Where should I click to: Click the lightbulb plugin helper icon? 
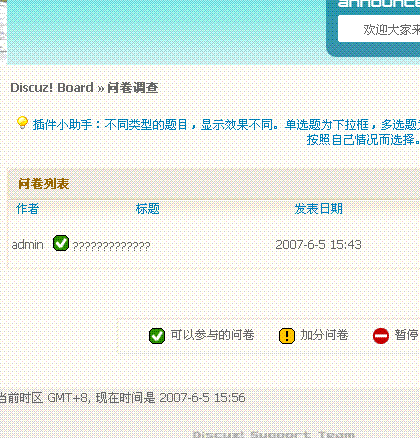point(22,123)
